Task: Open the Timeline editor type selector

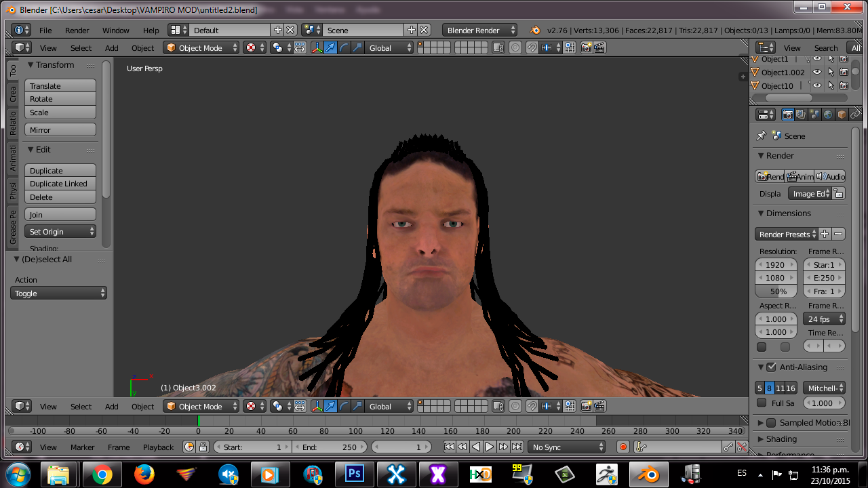Action: point(22,447)
